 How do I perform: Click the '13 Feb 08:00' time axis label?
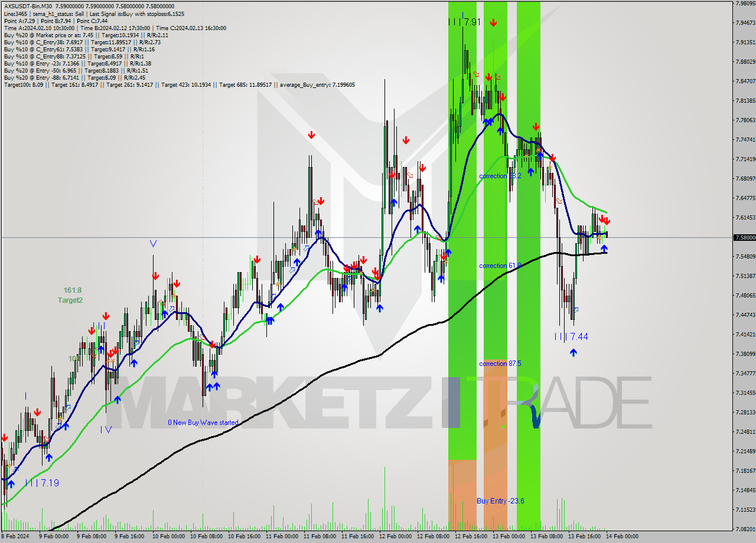[546, 537]
